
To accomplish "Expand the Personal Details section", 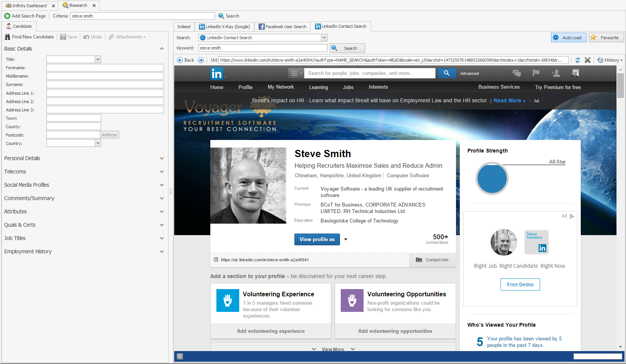I will (x=162, y=158).
